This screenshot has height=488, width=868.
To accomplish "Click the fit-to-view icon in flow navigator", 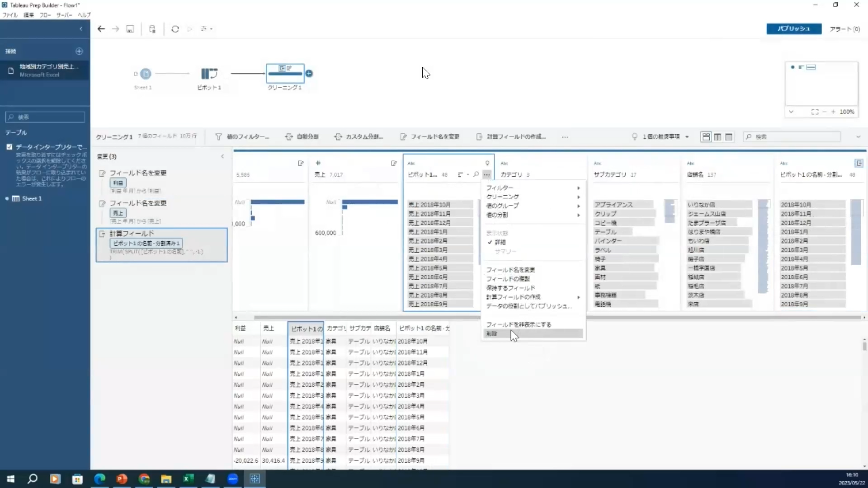I will click(815, 112).
